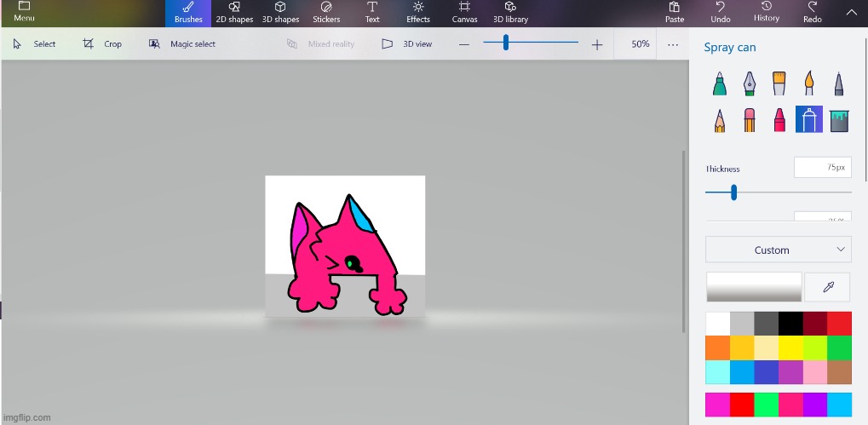Screen dimensions: 868x425
Task: Select the Watercolor brush
Action: 808,83
